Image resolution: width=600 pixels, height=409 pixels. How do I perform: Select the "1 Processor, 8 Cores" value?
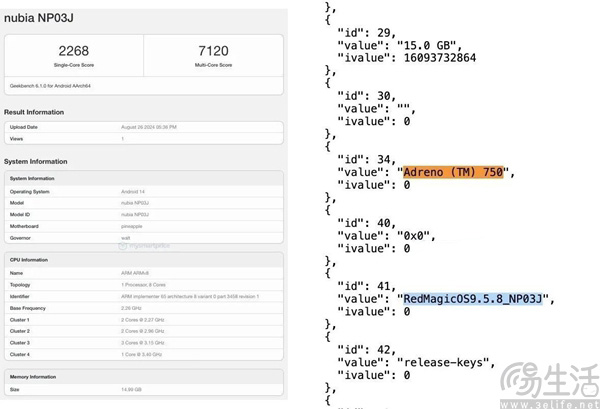pos(143,285)
